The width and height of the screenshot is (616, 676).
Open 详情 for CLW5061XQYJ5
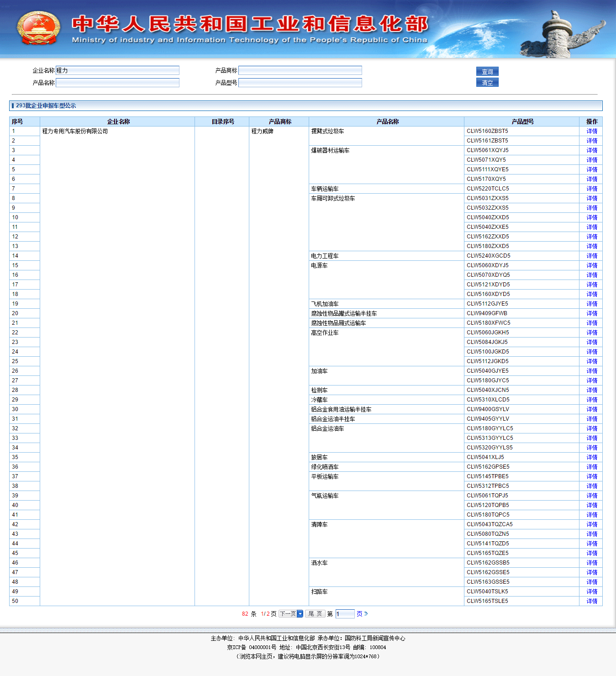[592, 150]
